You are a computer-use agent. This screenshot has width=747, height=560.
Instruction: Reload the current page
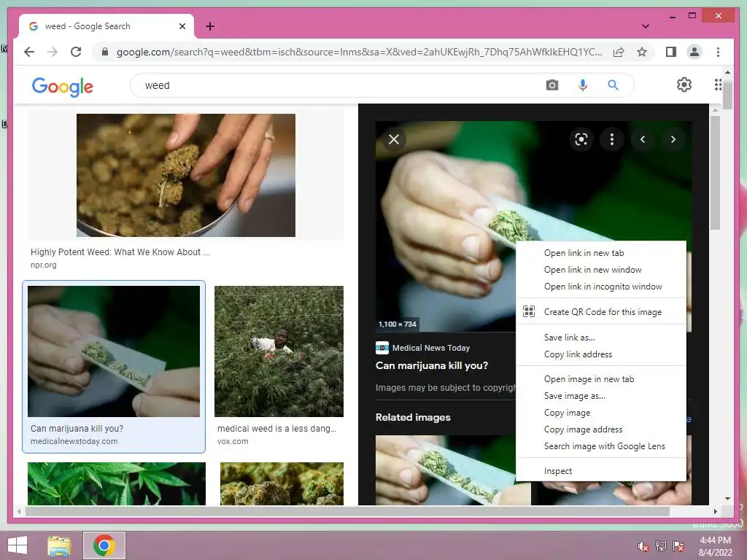pos(76,52)
